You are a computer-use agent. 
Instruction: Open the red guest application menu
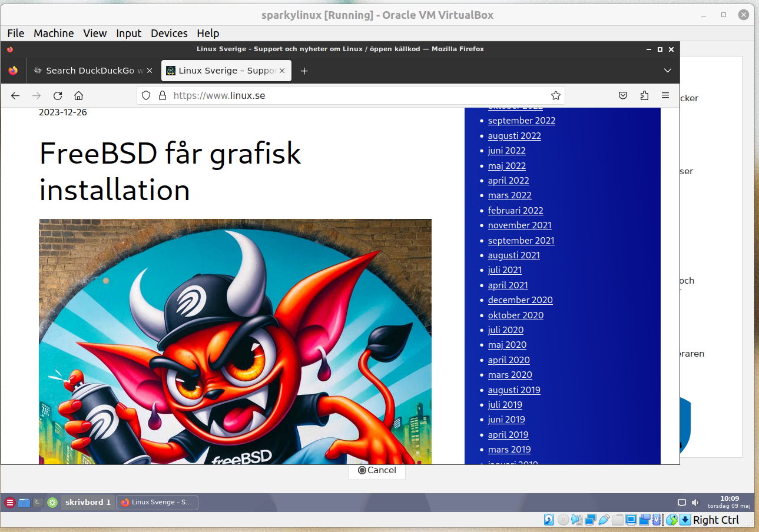[x=10, y=503]
